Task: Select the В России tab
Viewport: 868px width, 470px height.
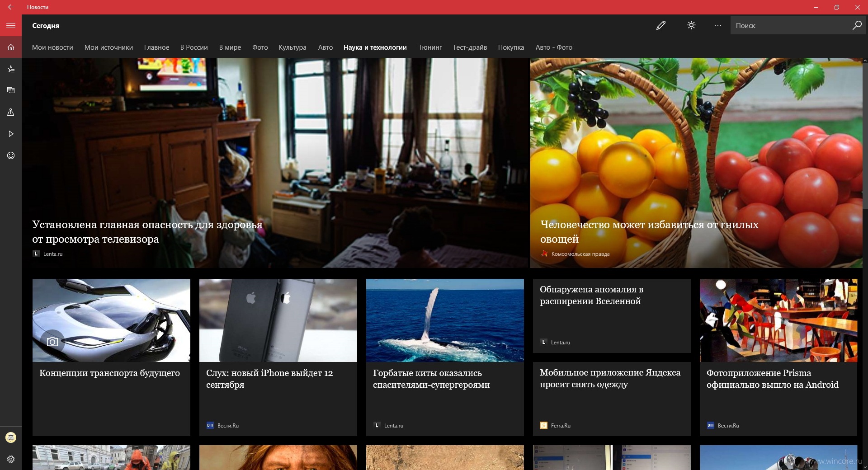Action: click(x=194, y=47)
